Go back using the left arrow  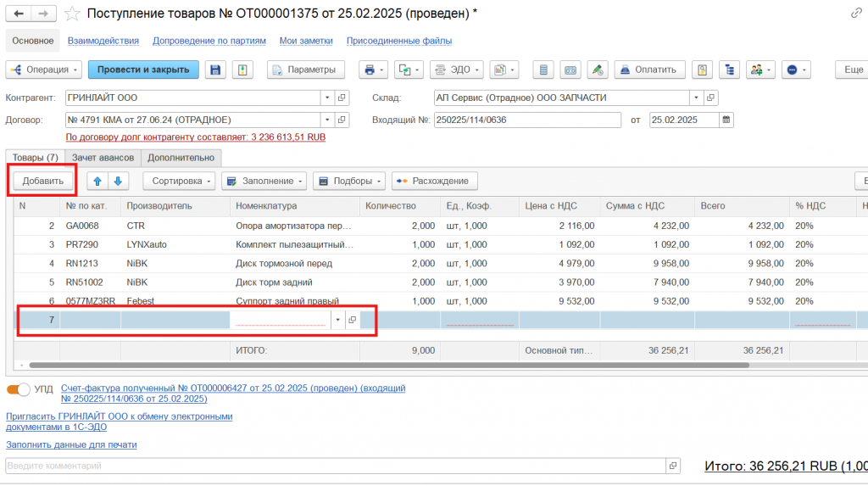coord(19,14)
